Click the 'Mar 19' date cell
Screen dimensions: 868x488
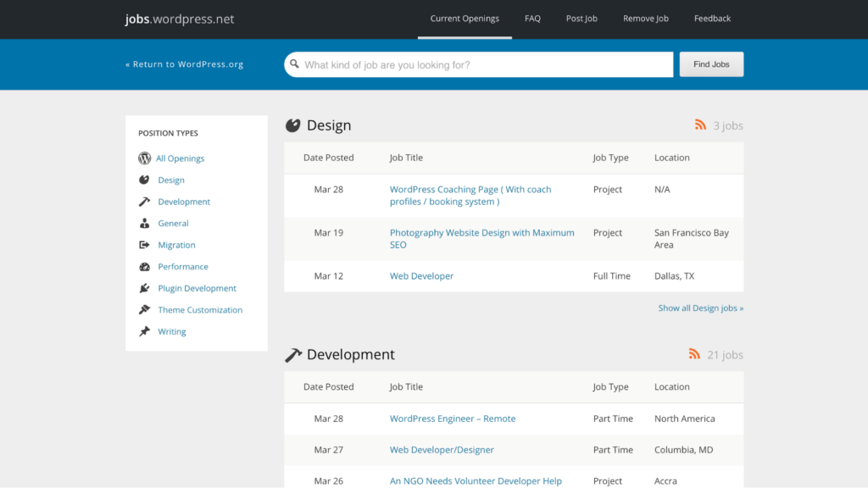[329, 233]
